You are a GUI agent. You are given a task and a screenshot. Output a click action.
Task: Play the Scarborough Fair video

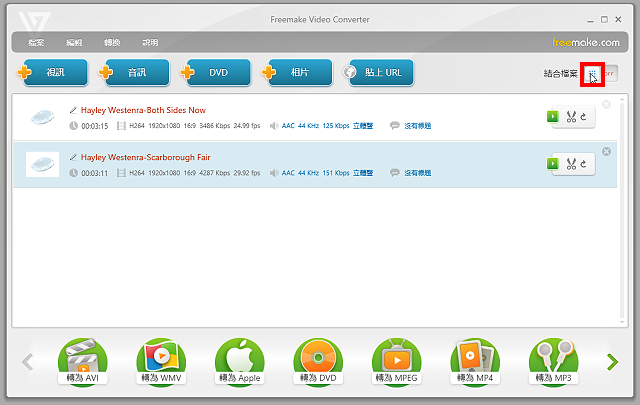click(x=553, y=164)
